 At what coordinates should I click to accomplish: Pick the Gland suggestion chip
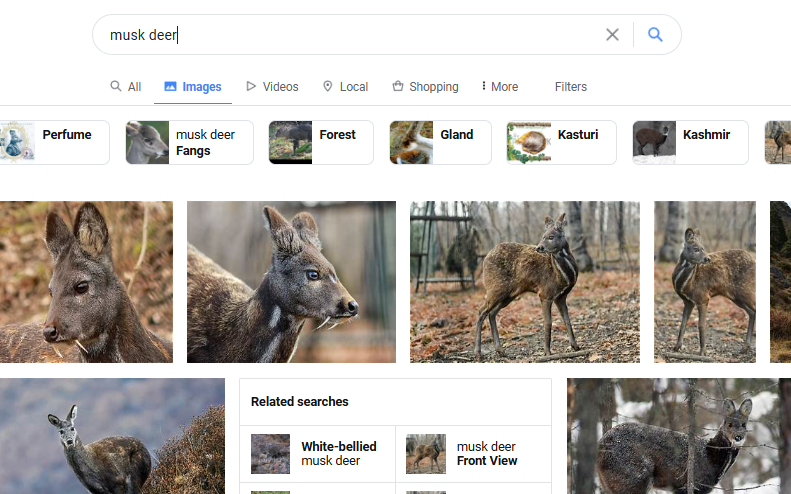click(x=440, y=142)
